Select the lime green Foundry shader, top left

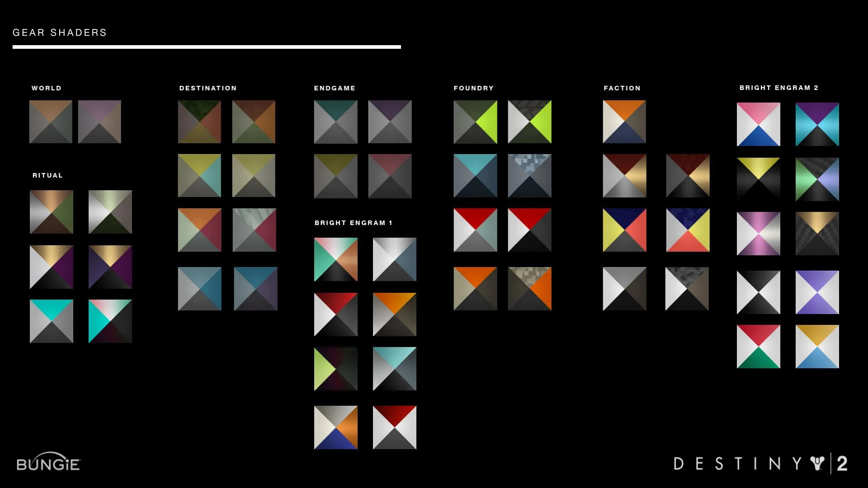click(x=475, y=122)
